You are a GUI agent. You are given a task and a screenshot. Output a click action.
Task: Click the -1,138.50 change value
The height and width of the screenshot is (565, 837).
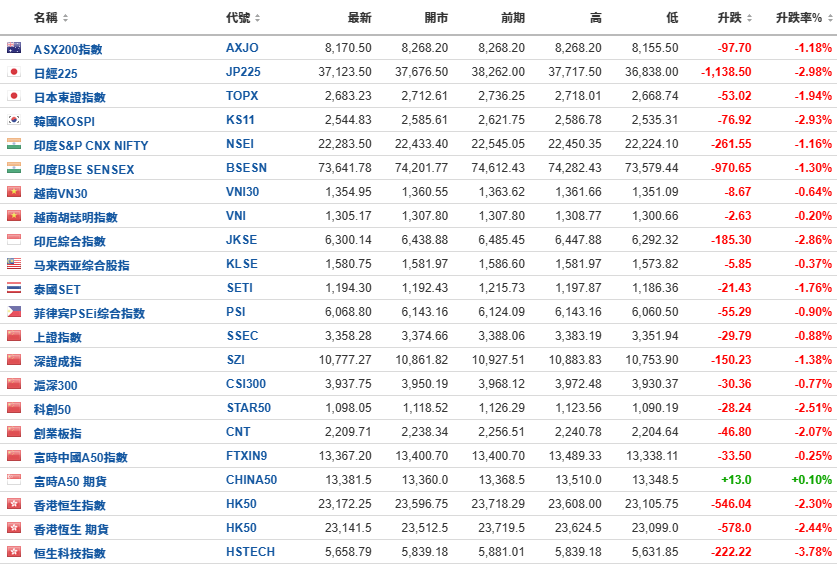pos(726,72)
